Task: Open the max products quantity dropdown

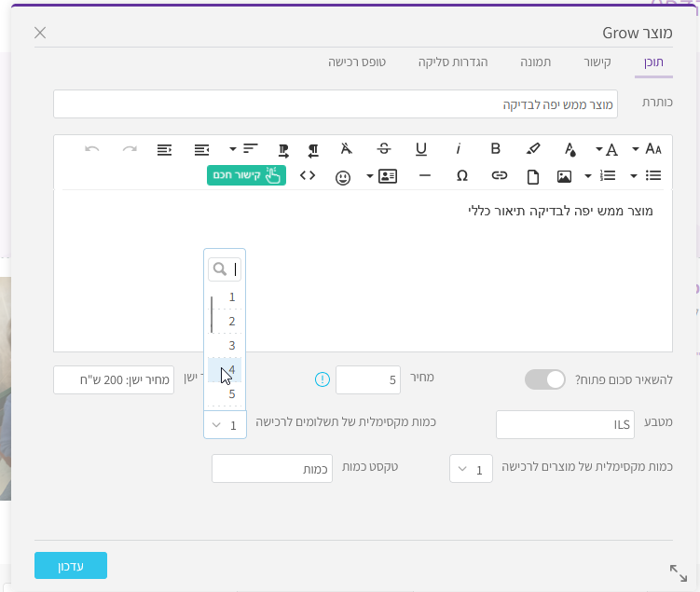Action: [x=471, y=469]
